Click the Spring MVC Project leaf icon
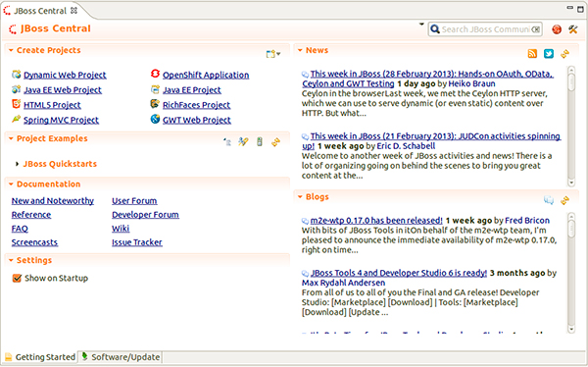 pyautogui.click(x=16, y=119)
